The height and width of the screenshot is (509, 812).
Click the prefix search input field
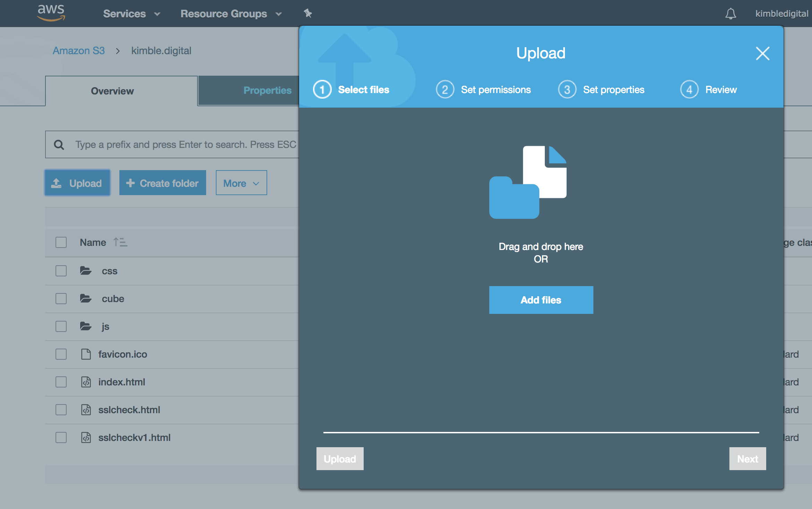point(186,145)
